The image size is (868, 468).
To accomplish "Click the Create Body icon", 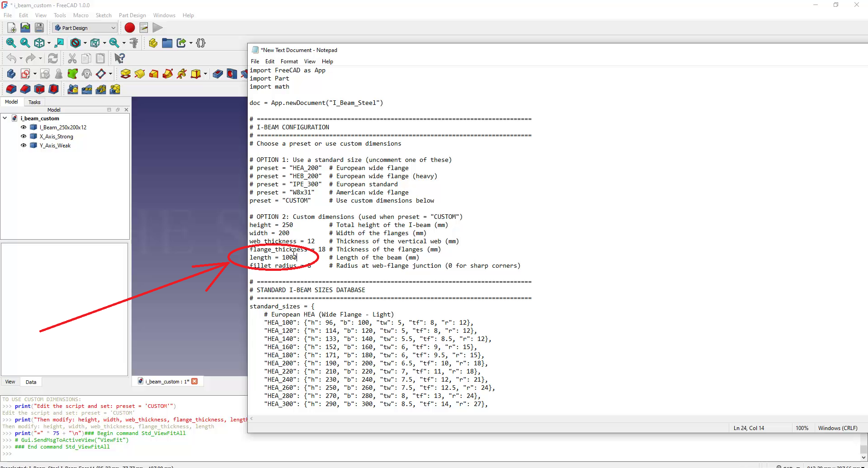I will click(x=11, y=74).
